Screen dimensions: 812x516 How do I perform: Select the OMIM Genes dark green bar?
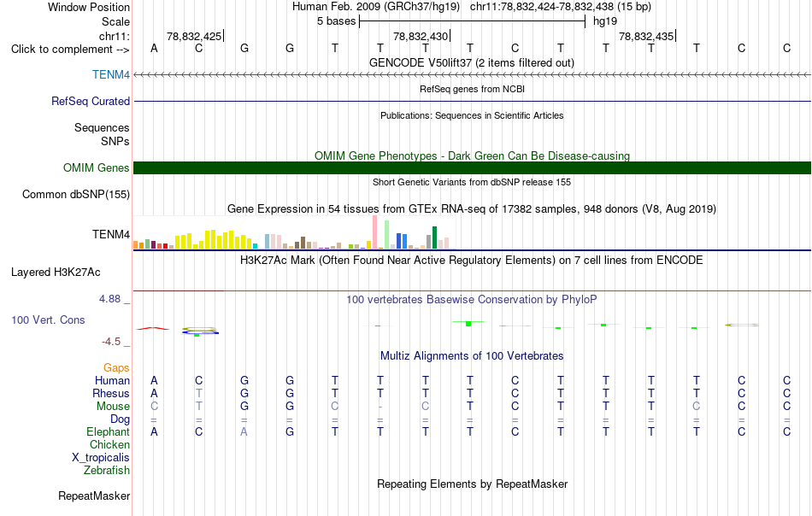click(x=472, y=167)
